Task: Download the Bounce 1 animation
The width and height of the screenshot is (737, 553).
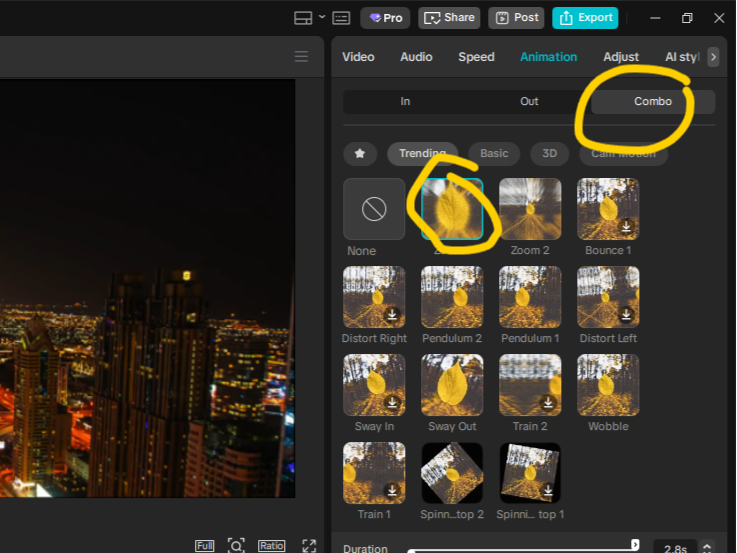Action: pos(626,227)
